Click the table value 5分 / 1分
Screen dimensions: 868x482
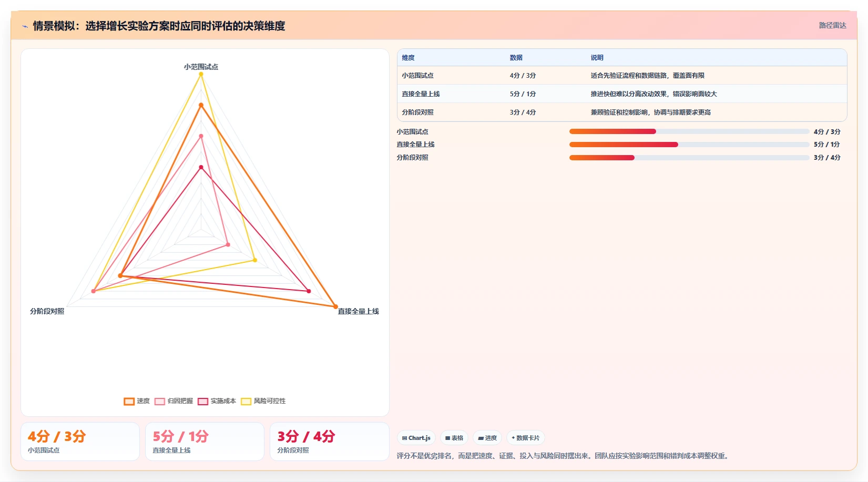point(523,94)
